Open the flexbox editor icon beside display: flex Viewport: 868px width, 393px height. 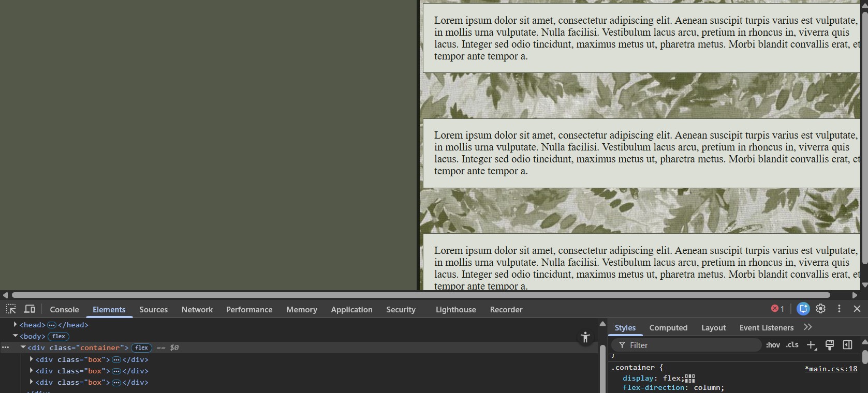pyautogui.click(x=690, y=379)
